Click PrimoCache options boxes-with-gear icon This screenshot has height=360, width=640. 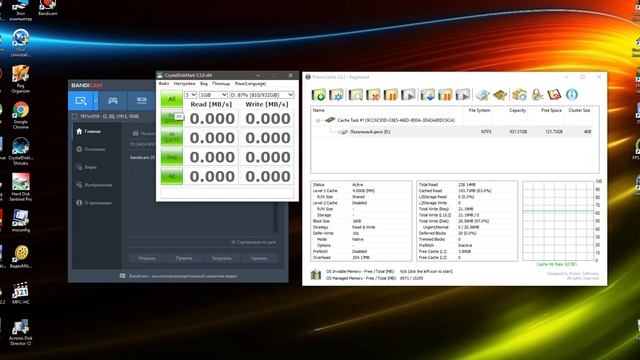(x=520, y=95)
